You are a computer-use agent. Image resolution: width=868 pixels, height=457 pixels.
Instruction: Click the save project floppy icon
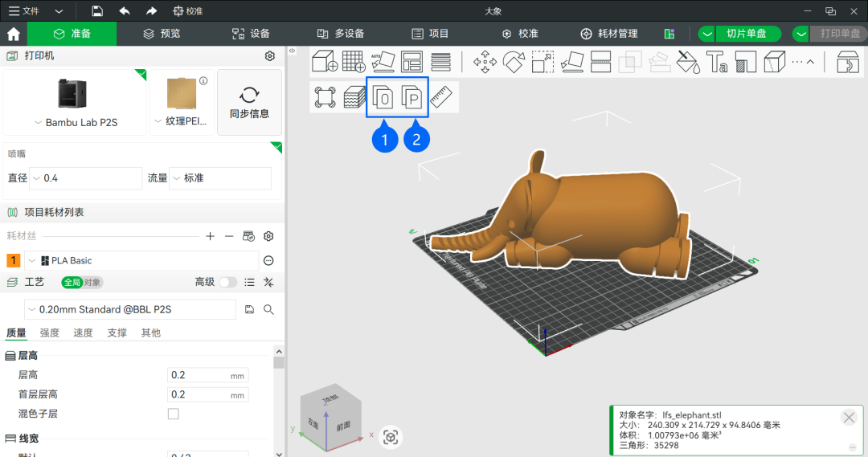click(97, 11)
